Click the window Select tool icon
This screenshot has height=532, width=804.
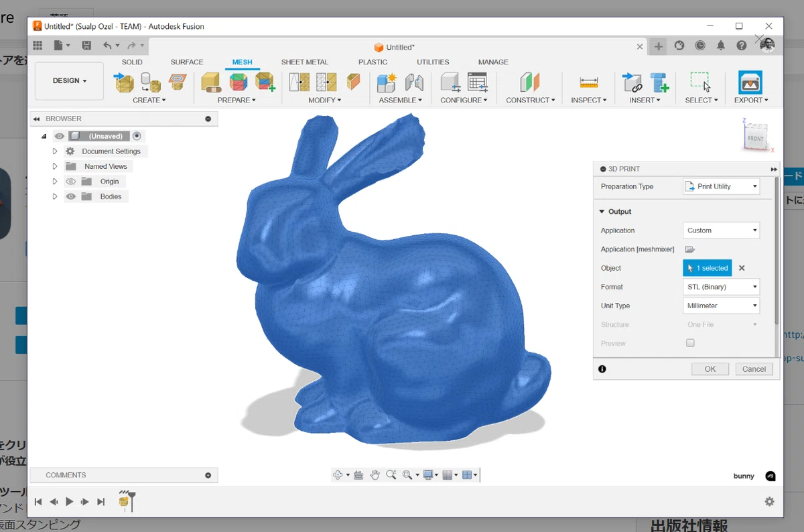[x=701, y=82]
